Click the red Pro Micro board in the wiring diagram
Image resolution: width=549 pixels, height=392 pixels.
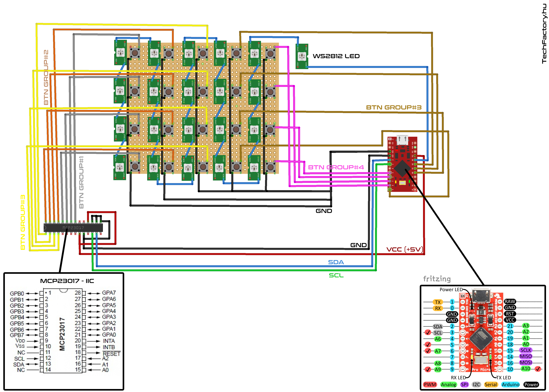coord(402,164)
